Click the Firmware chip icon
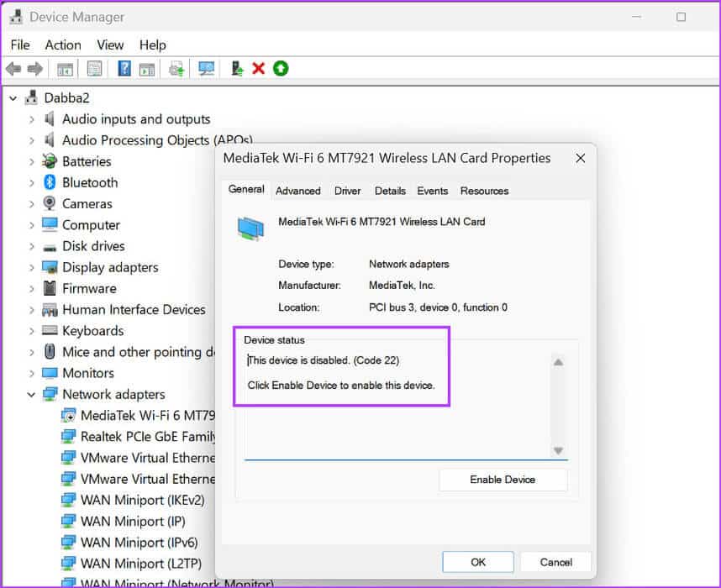The height and width of the screenshot is (588, 721). coord(50,288)
